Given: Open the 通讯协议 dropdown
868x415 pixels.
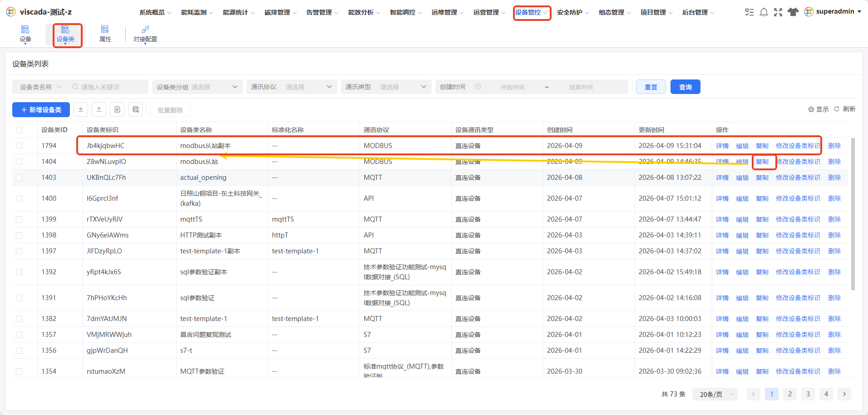Looking at the screenshot, I should click(x=292, y=87).
